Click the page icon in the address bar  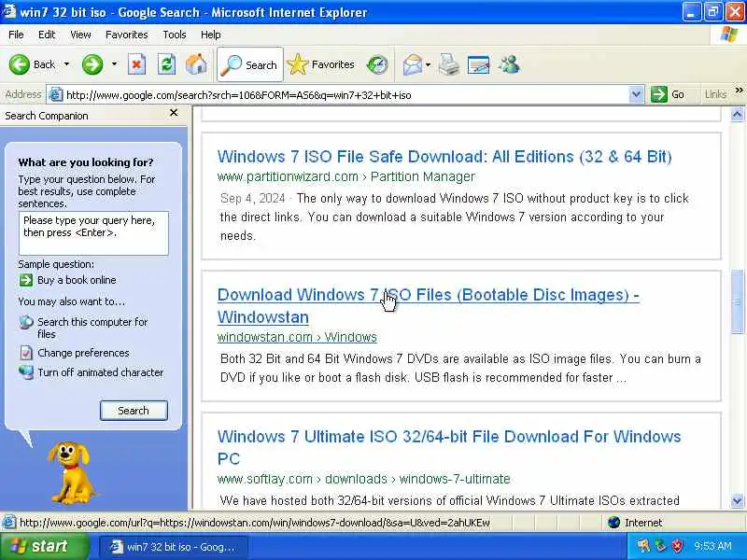click(56, 95)
